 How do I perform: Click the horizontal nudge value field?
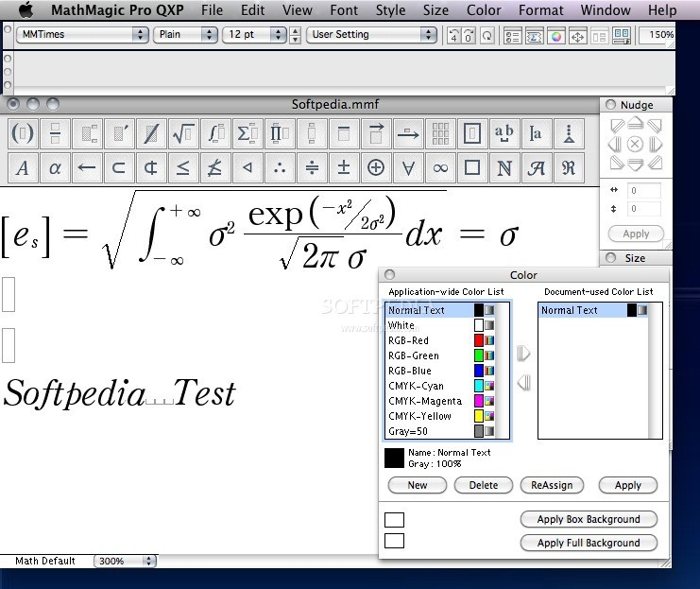pos(643,191)
